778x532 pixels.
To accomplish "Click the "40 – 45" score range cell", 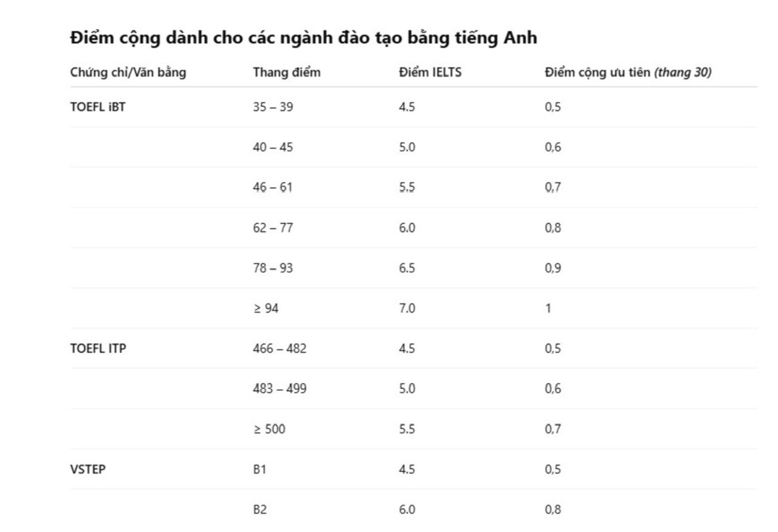I will [x=273, y=147].
